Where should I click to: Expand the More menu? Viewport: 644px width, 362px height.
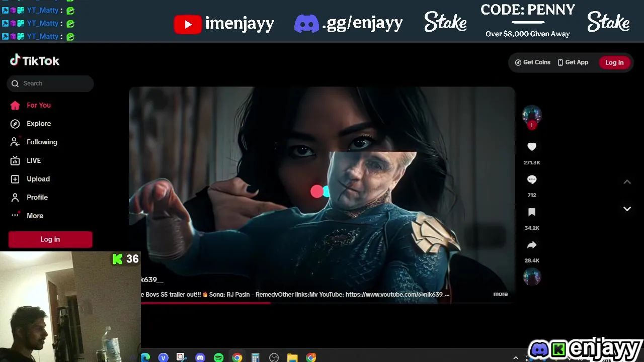(27, 216)
